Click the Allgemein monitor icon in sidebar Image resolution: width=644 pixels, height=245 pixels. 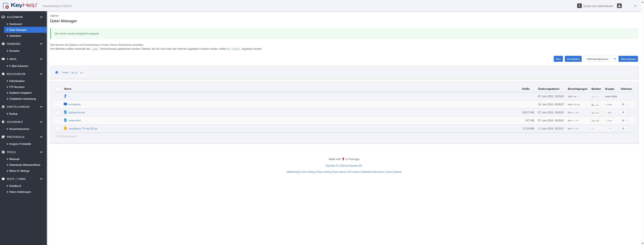(x=3, y=17)
